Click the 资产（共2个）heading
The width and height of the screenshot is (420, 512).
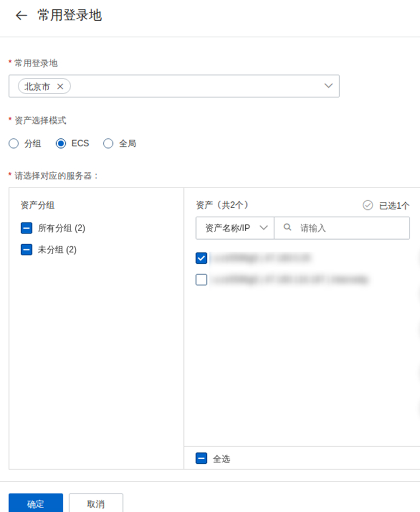(x=222, y=205)
